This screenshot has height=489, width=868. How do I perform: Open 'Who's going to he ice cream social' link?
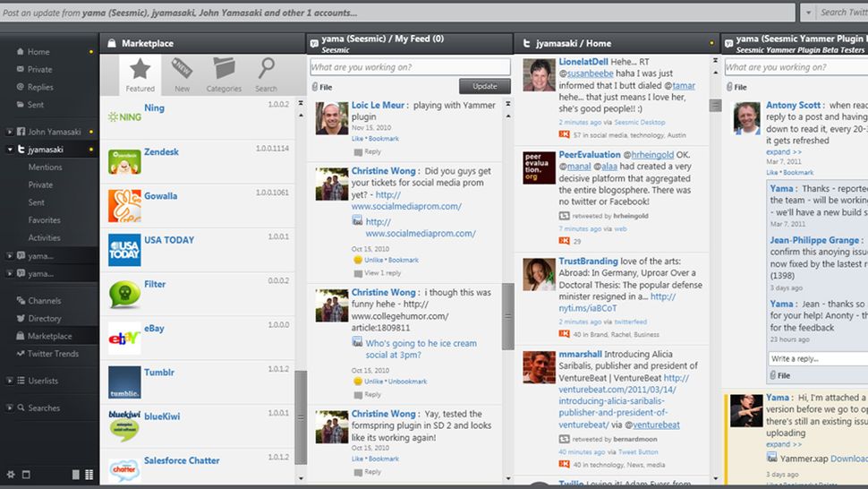(421, 349)
